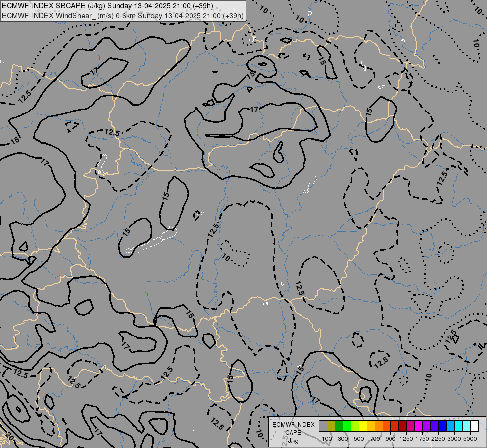
Task: Select the WindShear 0-6km title line
Action: tap(123, 16)
